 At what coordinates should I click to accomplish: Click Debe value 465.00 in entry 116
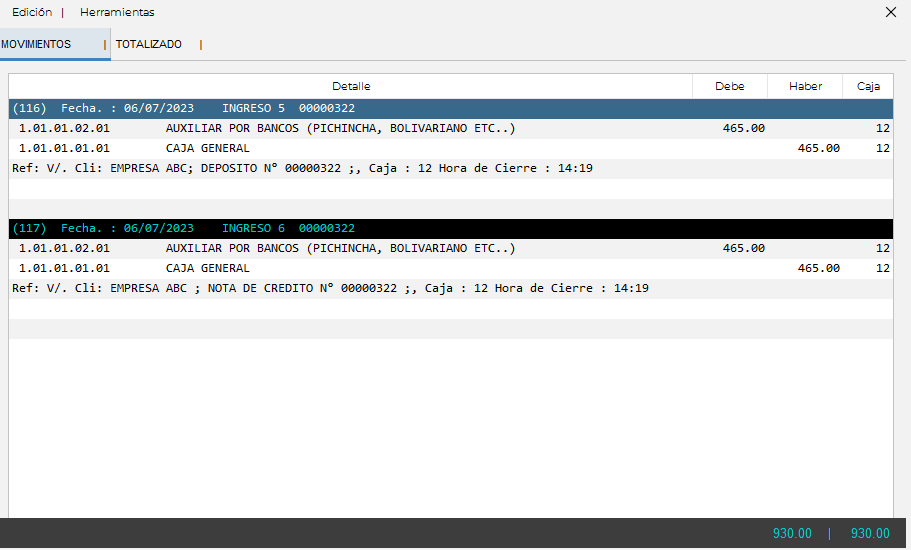[x=744, y=128]
